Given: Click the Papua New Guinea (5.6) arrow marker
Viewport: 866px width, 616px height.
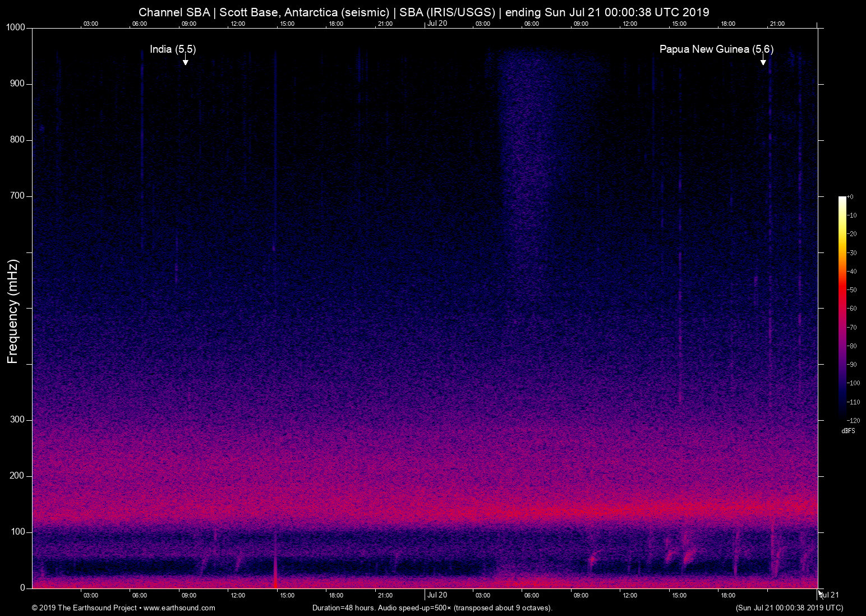Looking at the screenshot, I should (764, 62).
